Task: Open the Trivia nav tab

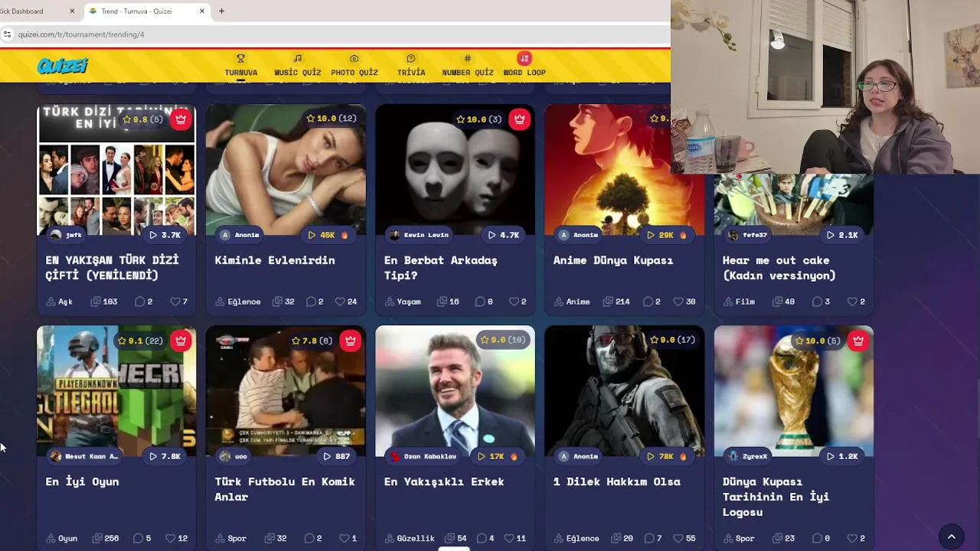Action: tap(411, 66)
